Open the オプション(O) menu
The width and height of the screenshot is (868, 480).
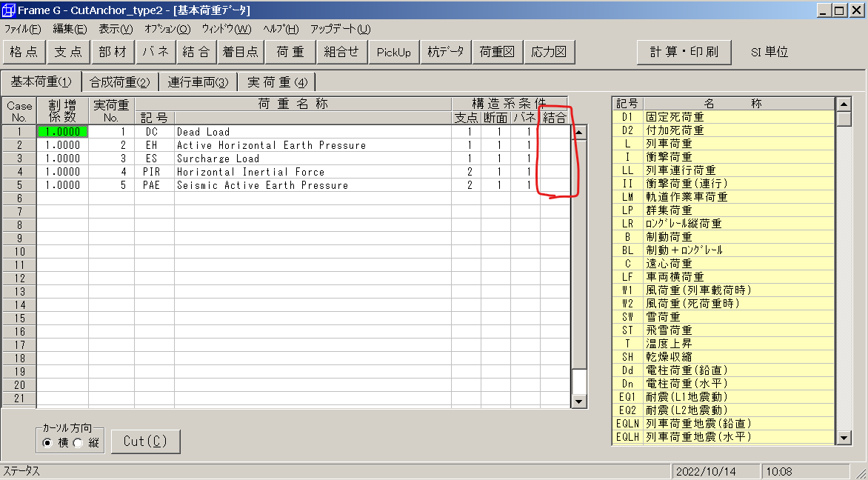(x=167, y=30)
